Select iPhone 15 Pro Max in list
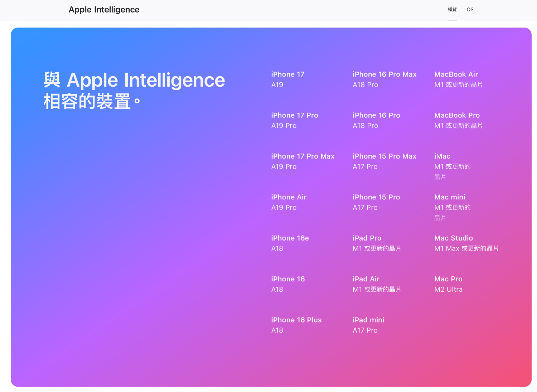Viewport: 537px width, 392px height. tap(384, 156)
